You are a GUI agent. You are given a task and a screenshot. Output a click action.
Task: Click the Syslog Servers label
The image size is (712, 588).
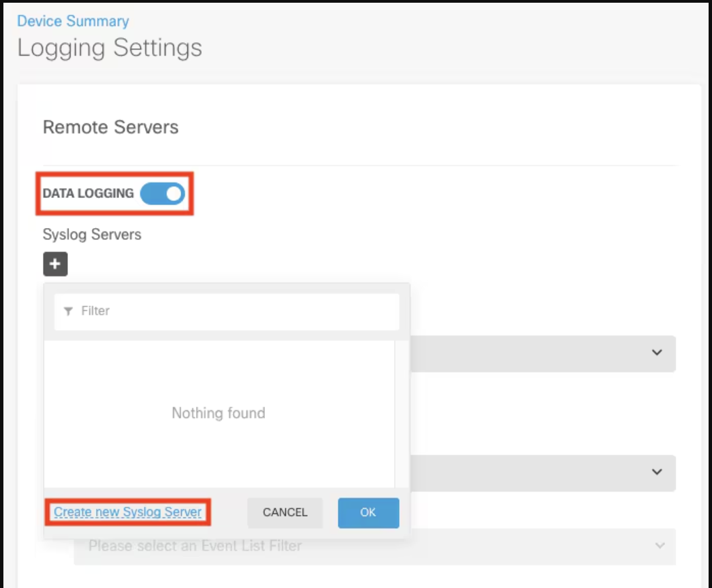(x=92, y=235)
